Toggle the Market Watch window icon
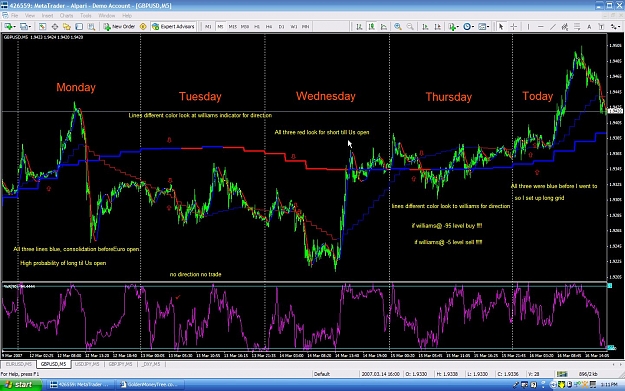Viewport: 625px width, 391px height. tap(42, 26)
